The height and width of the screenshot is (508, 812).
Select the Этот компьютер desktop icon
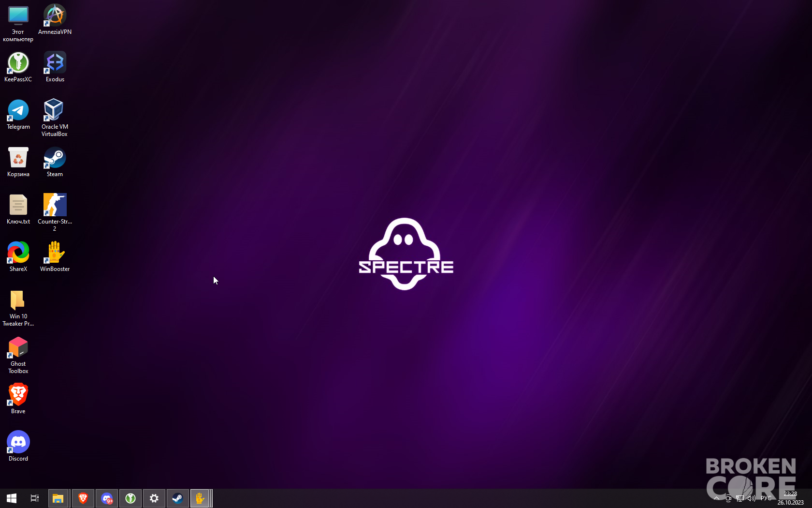pos(18,23)
